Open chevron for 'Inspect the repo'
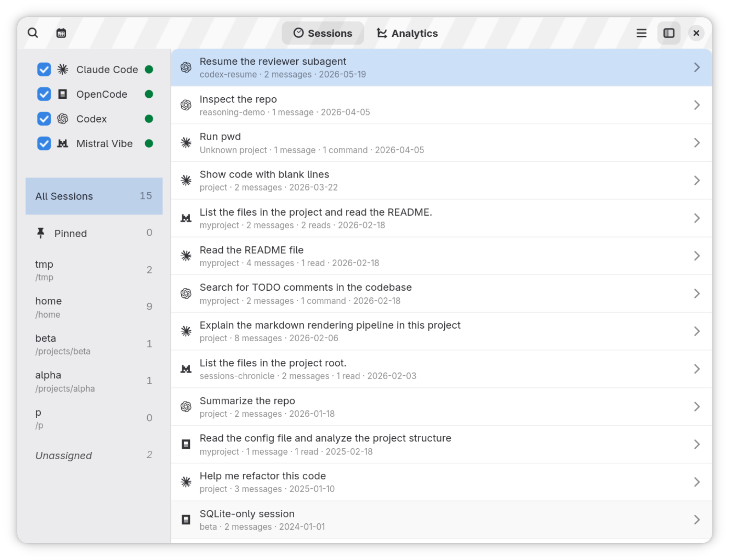 (x=696, y=105)
